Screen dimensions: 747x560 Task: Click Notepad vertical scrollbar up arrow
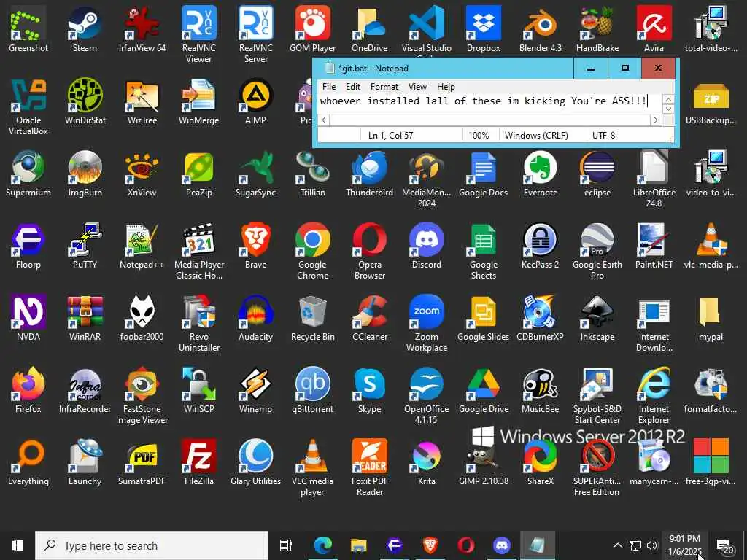tap(668, 99)
